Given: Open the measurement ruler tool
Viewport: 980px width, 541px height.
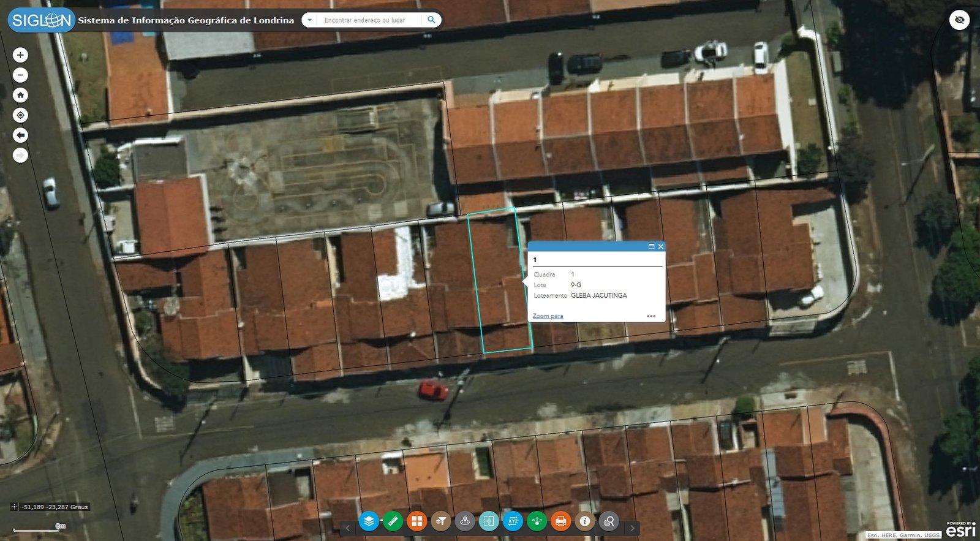Looking at the screenshot, I should click(393, 521).
